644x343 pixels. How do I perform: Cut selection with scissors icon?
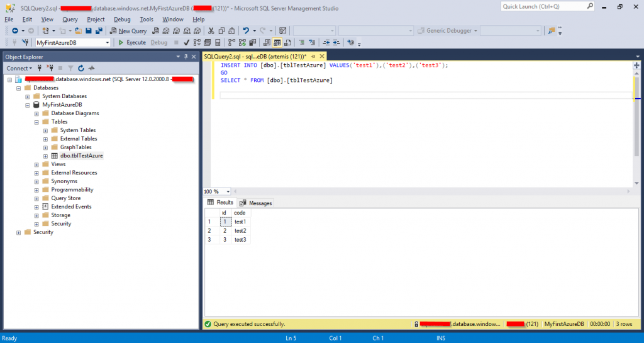[x=211, y=31]
